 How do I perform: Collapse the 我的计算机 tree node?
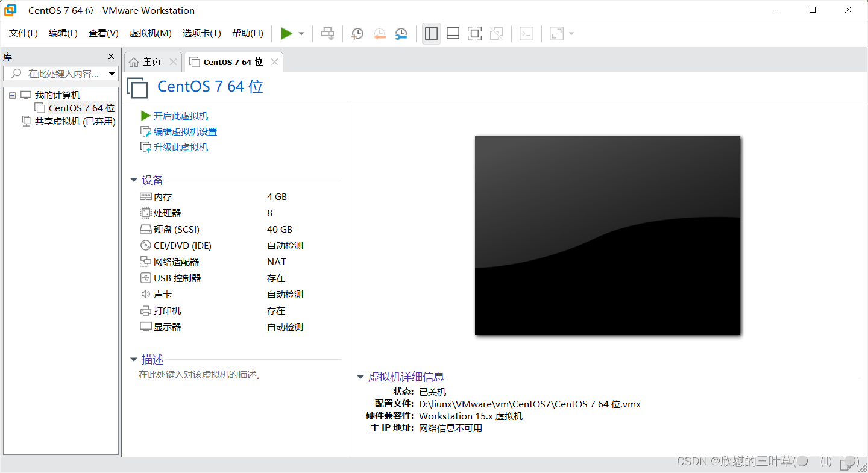click(12, 95)
